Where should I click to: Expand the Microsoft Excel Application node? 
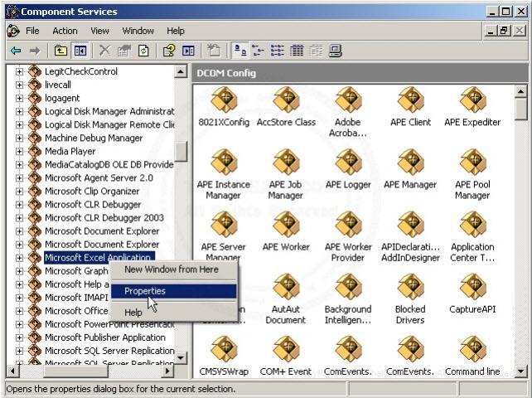pos(19,258)
